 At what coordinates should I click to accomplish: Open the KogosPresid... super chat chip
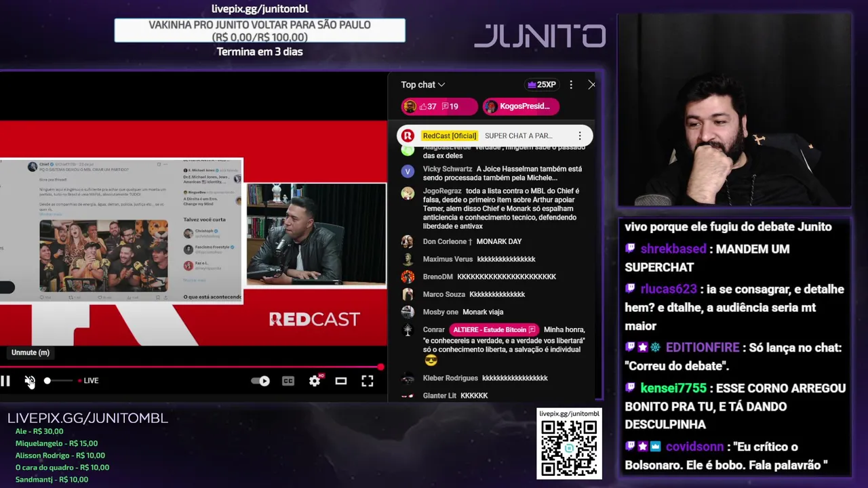pyautogui.click(x=520, y=106)
